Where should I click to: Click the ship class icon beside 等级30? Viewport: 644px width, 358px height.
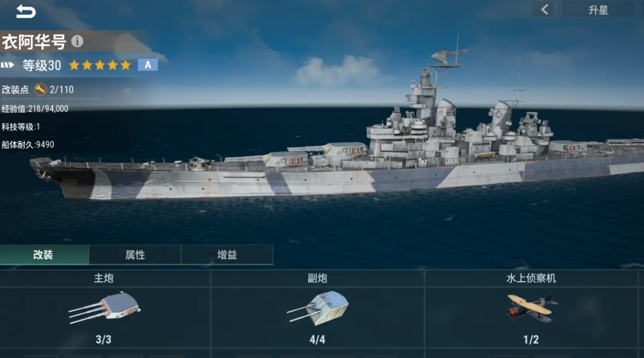coord(7,65)
